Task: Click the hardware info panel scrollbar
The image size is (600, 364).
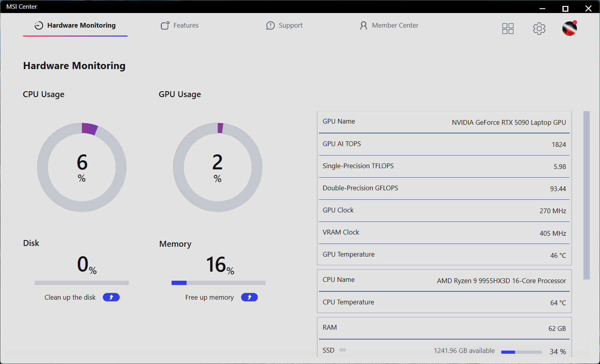Action: coord(587,195)
